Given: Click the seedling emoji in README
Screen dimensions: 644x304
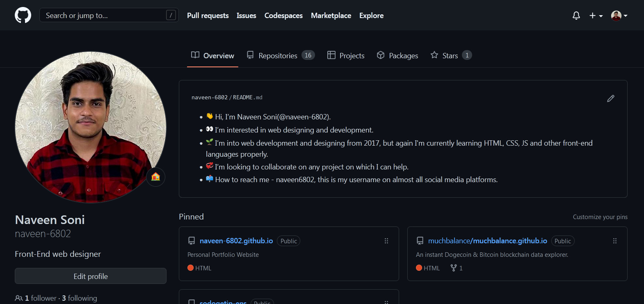Looking at the screenshot, I should (x=210, y=142).
